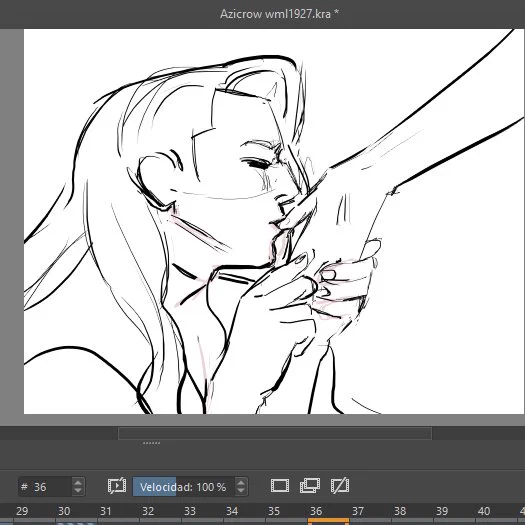This screenshot has height=525, width=525.
Task: Jump to frame 33 in timeline header
Action: pos(190,511)
